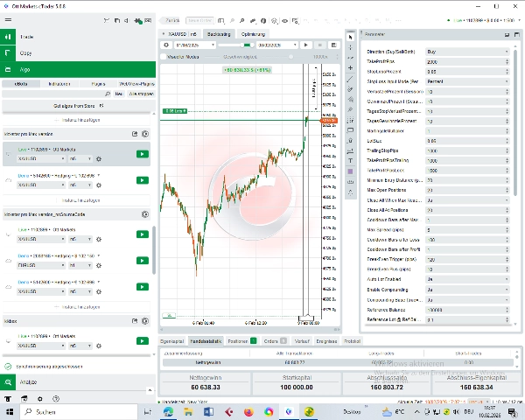Click the Zurück button
This screenshot has height=420, width=525.
pyautogui.click(x=170, y=20)
